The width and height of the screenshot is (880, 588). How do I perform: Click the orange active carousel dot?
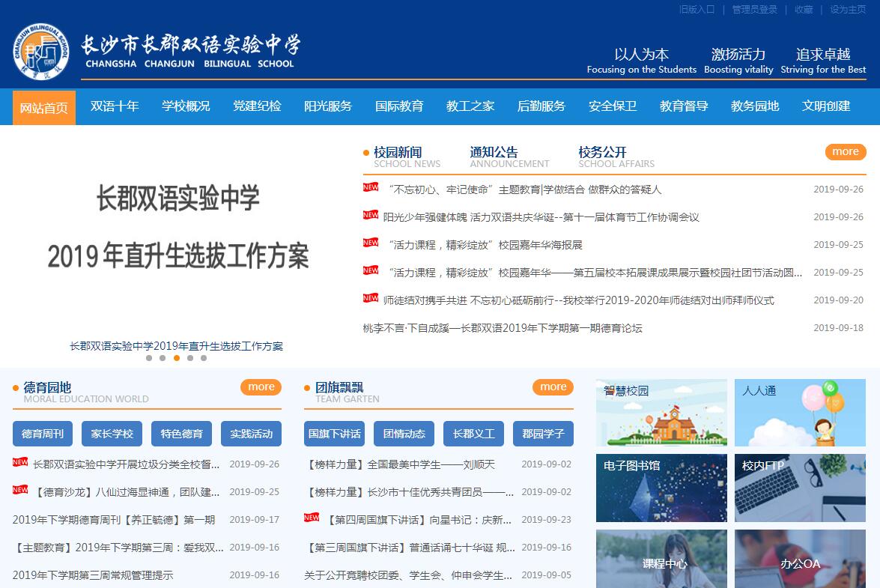[x=177, y=358]
